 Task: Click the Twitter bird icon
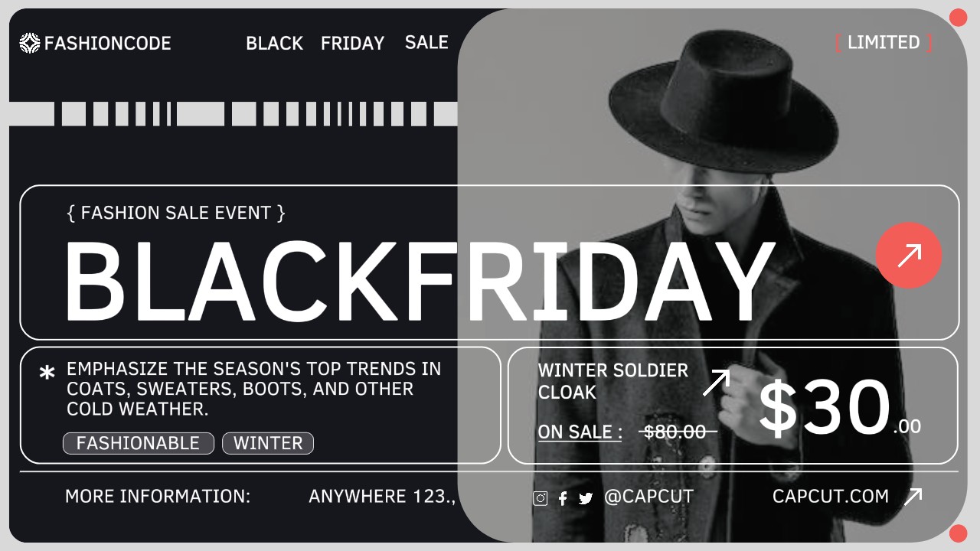pyautogui.click(x=586, y=498)
